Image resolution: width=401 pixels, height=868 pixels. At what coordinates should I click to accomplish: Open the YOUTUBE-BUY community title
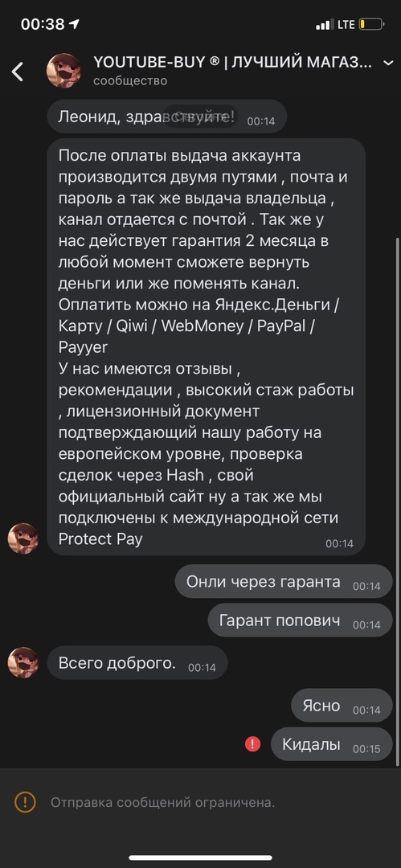tap(232, 63)
